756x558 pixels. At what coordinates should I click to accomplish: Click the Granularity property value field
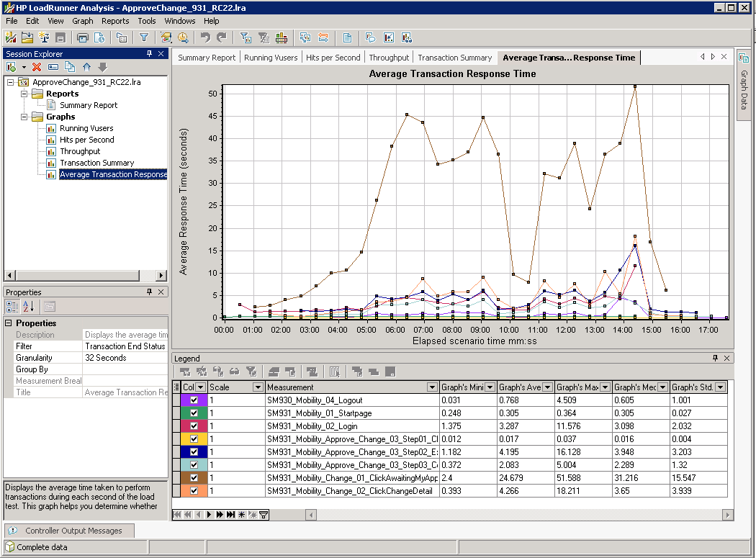click(x=125, y=358)
